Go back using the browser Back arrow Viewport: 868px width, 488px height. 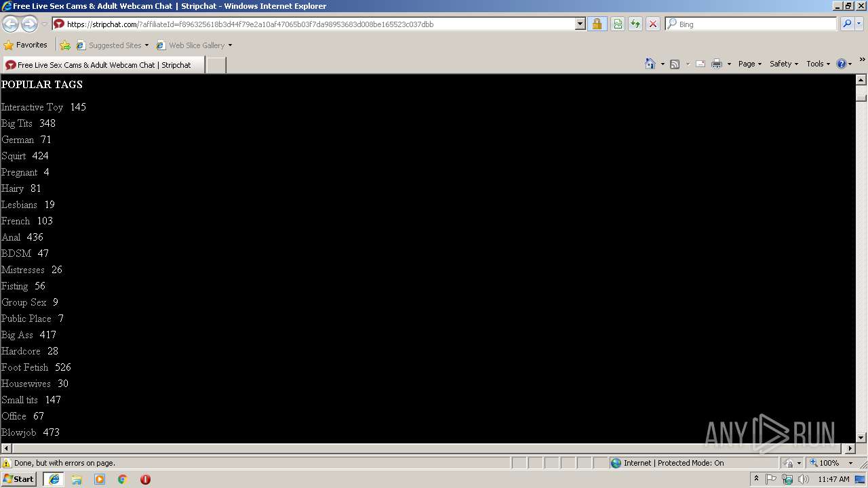[10, 24]
